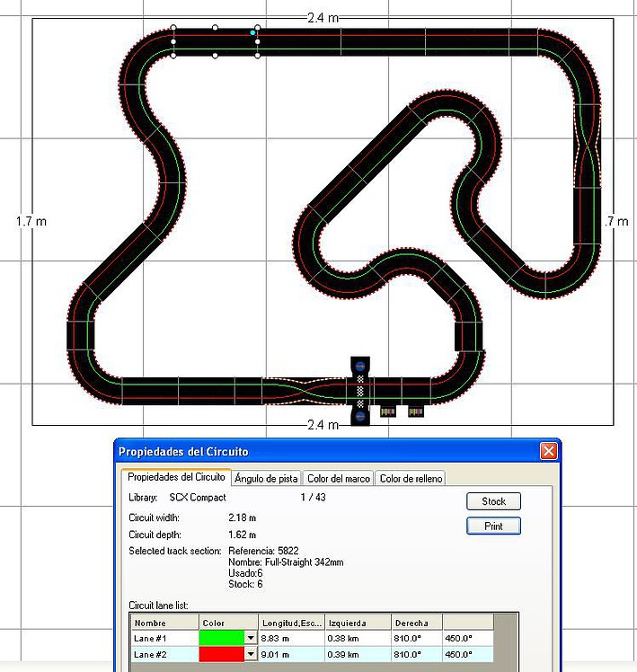
Task: Click the 8.83 m length cell
Action: (x=291, y=638)
